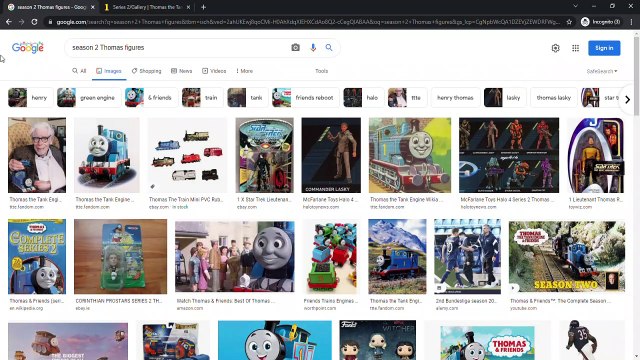The width and height of the screenshot is (640, 360).
Task: Expand the SafeSearch dropdown
Action: 602,71
